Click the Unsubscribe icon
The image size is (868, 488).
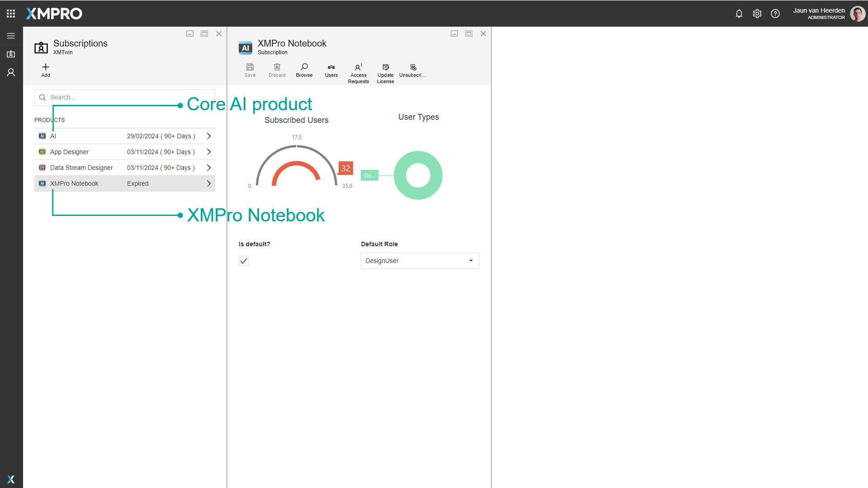[x=413, y=67]
